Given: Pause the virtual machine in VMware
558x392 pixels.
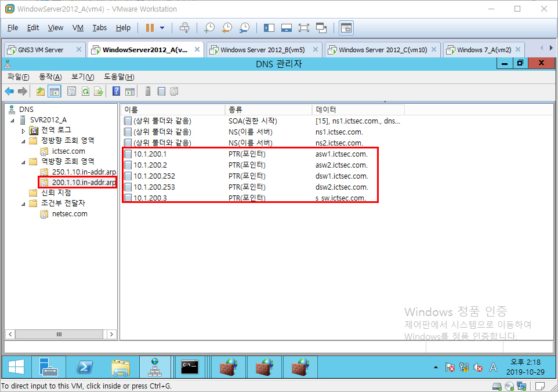Looking at the screenshot, I should coord(150,28).
